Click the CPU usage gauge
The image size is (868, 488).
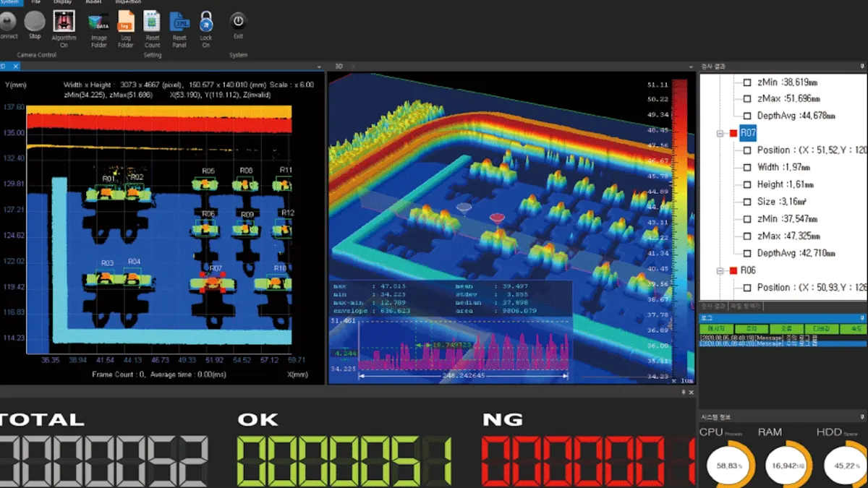(730, 466)
